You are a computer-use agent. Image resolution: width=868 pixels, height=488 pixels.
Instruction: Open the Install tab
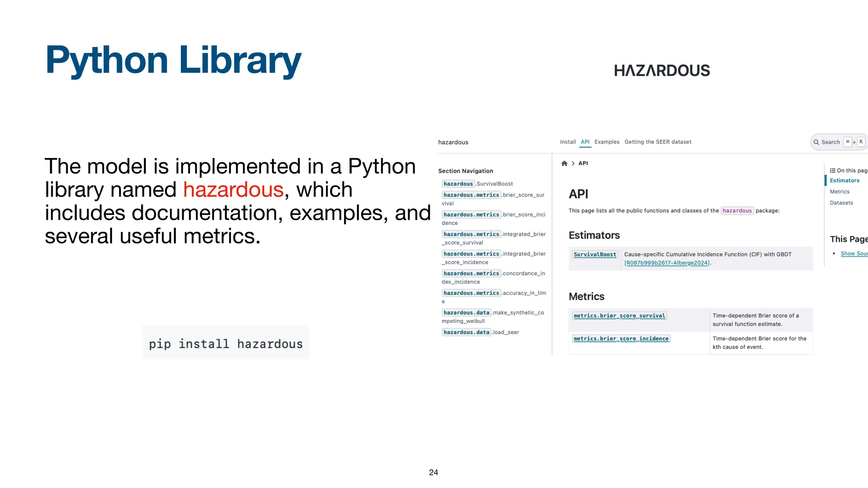(568, 142)
